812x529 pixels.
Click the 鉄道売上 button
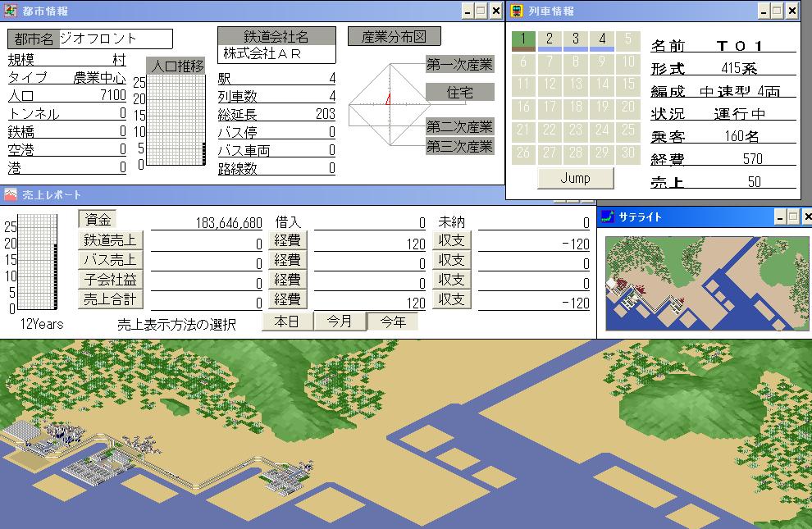(110, 240)
